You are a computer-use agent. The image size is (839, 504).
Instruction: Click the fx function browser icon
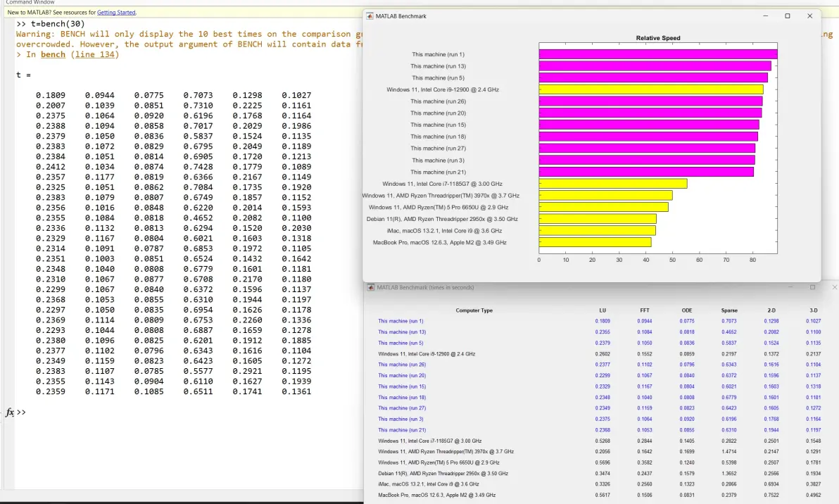10,412
